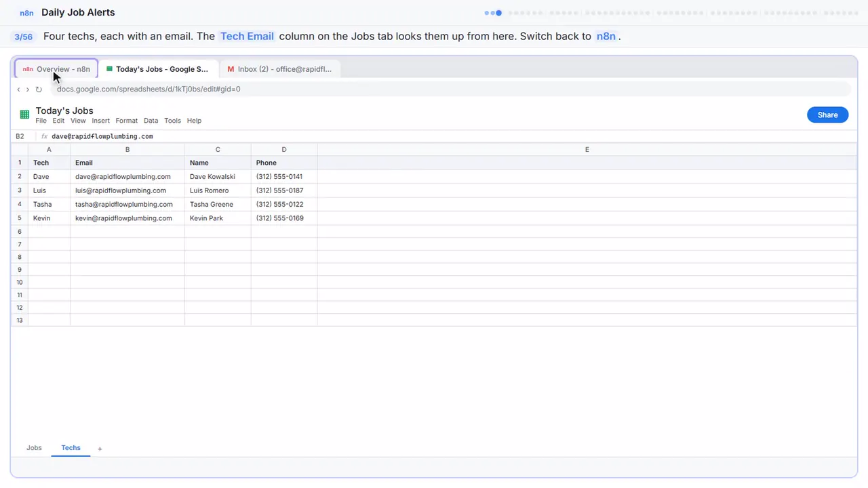Image resolution: width=868 pixels, height=488 pixels.
Task: Click the Phone header cell
Action: point(284,163)
